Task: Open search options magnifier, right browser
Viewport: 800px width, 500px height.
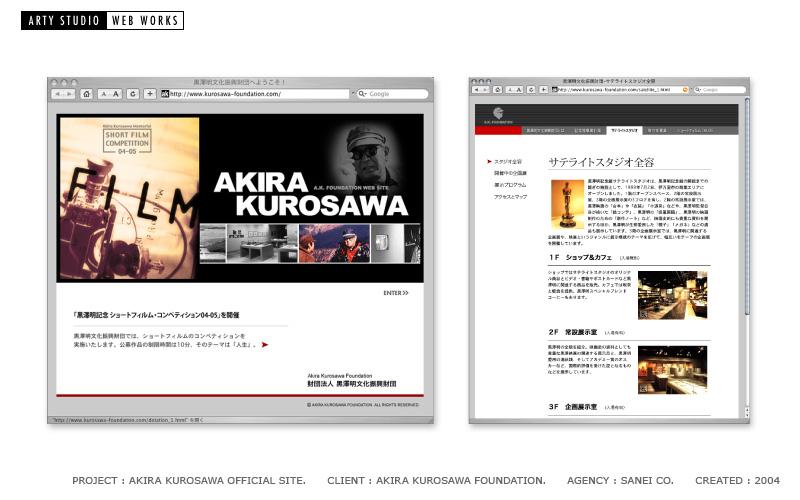Action: (698, 89)
